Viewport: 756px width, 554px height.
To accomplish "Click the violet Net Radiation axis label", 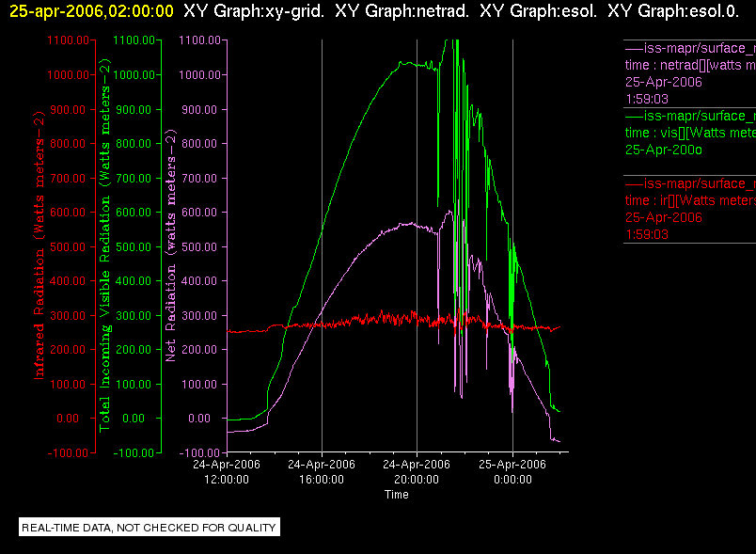I will 171,245.
